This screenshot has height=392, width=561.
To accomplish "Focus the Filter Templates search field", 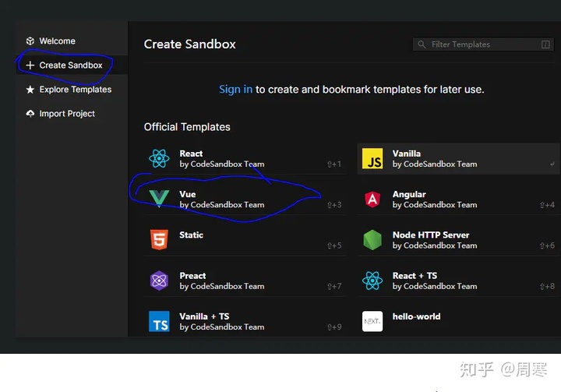I will point(483,44).
